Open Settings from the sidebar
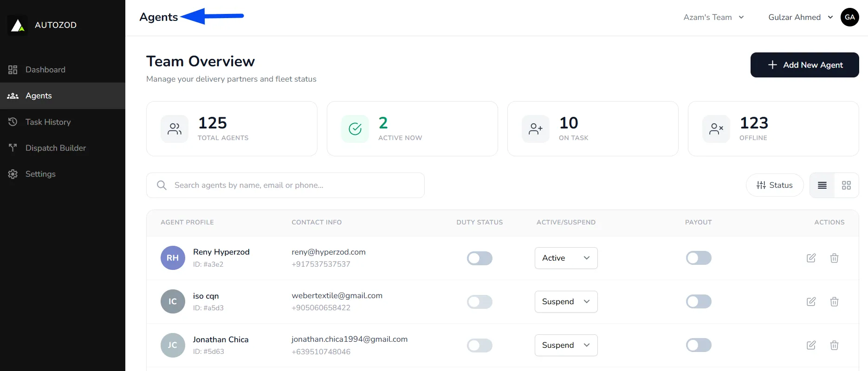868x371 pixels. (63, 174)
